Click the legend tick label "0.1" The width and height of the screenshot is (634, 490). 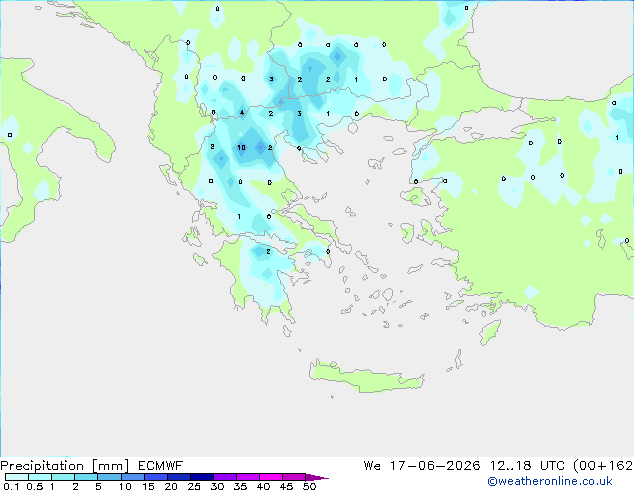pyautogui.click(x=11, y=486)
